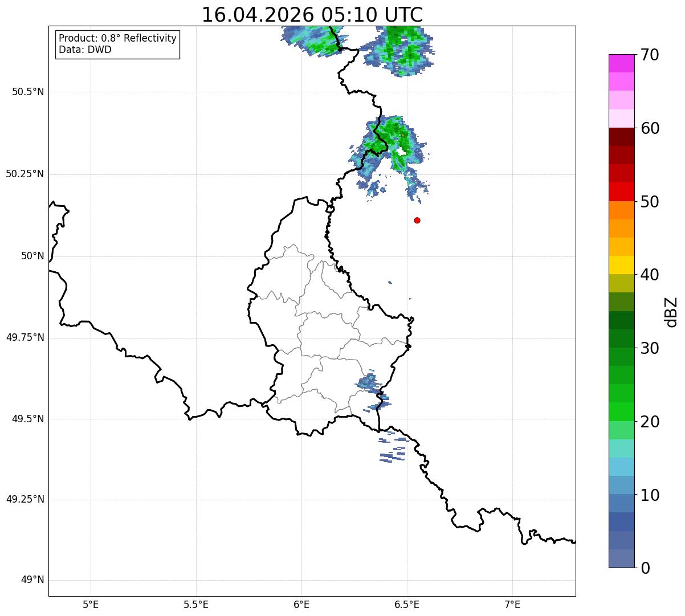Click the 49.25°N latitude tick label

click(x=25, y=499)
